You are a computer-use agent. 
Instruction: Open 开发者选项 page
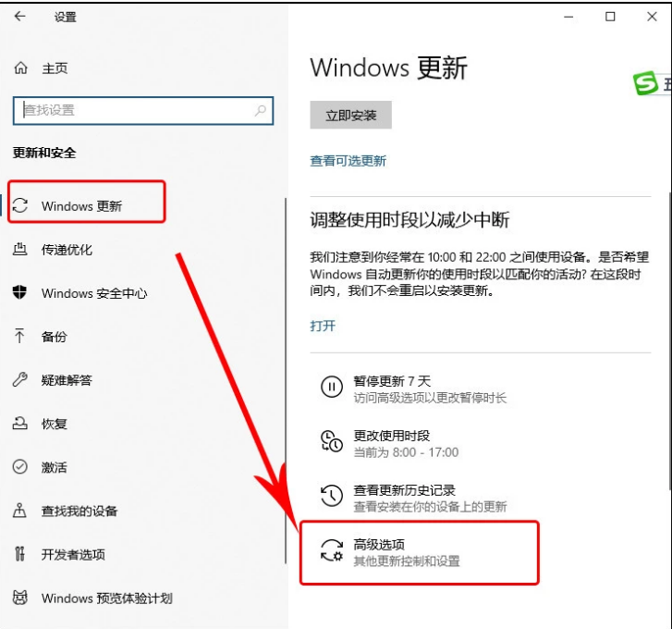pos(73,554)
